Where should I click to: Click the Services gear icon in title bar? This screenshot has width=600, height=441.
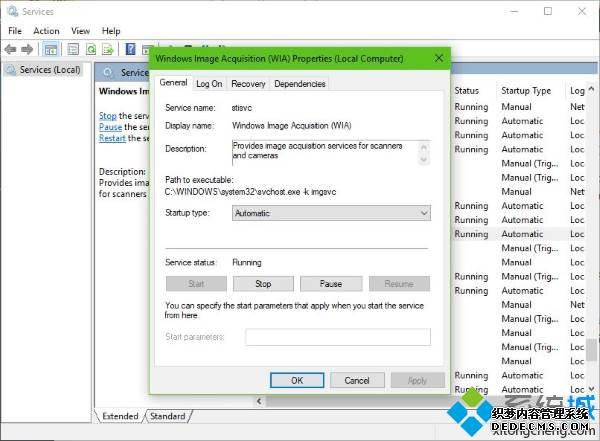tap(13, 11)
